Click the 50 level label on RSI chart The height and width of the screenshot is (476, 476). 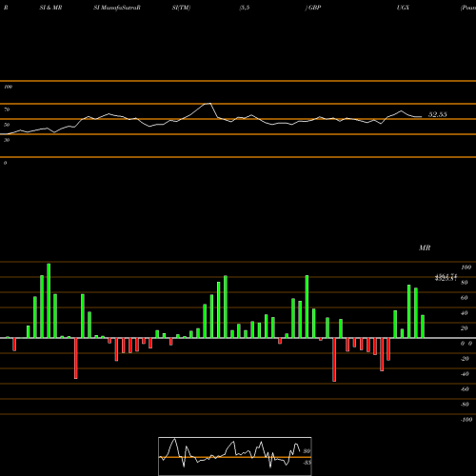7,125
